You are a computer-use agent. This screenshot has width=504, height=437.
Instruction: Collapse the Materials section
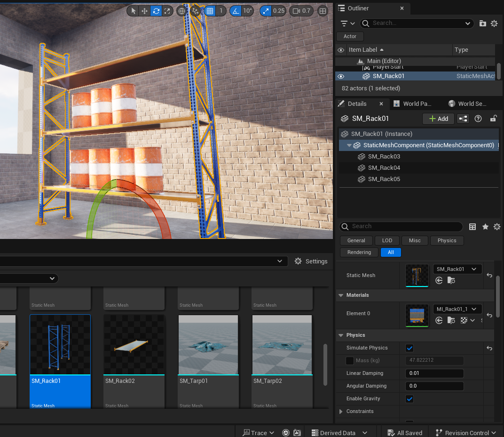[x=341, y=295]
